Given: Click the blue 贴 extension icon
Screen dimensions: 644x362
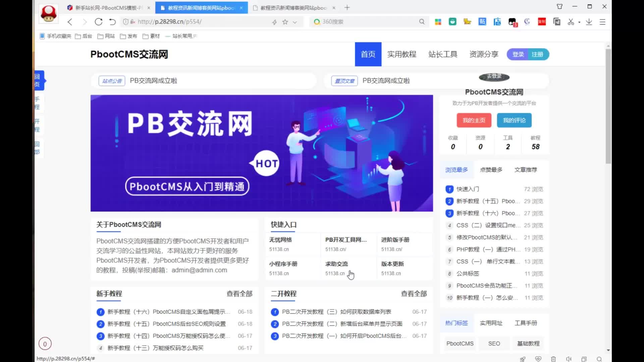Looking at the screenshot, I should point(482,22).
